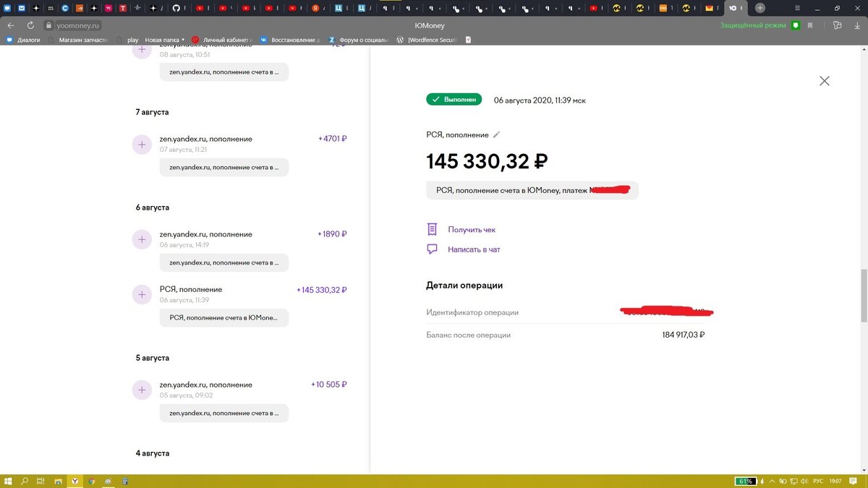Viewport: 868px width, 488px height.
Task: Click the 06 августа 2020, 11:39 мск timestamp
Action: (540, 100)
